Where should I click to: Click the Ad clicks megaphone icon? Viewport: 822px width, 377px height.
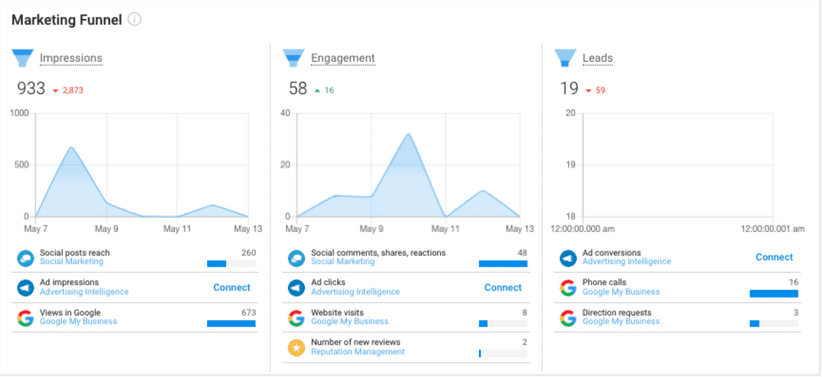click(x=296, y=288)
